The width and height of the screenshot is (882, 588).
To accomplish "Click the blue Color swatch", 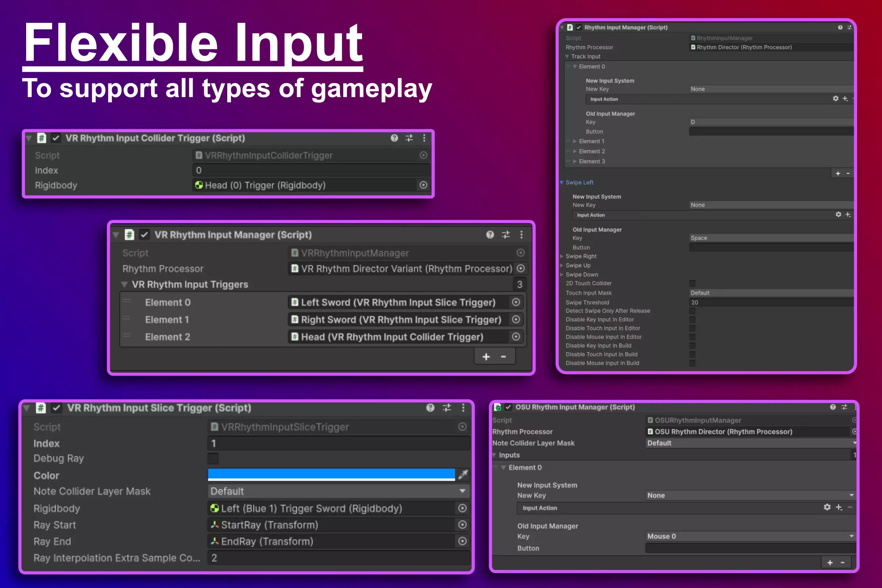I will [x=331, y=475].
